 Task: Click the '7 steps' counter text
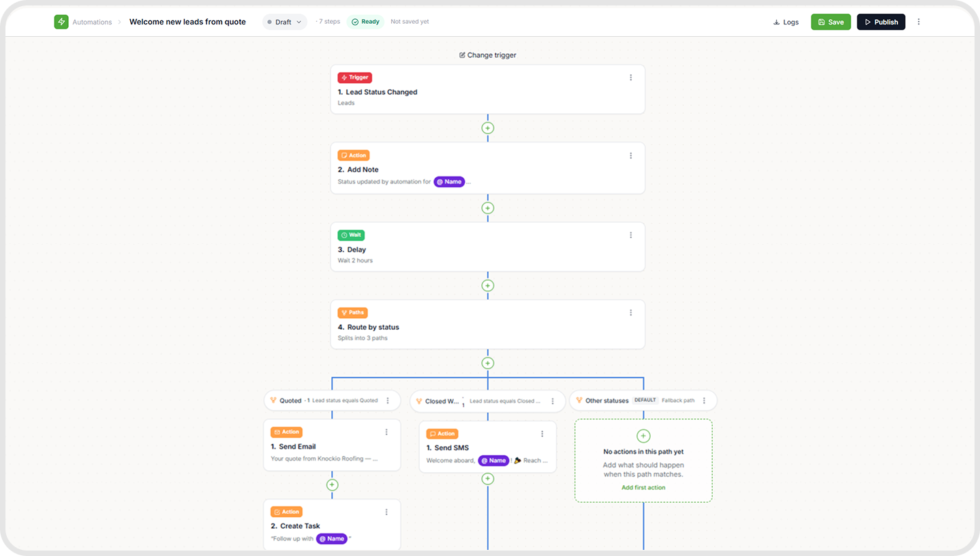coord(329,22)
